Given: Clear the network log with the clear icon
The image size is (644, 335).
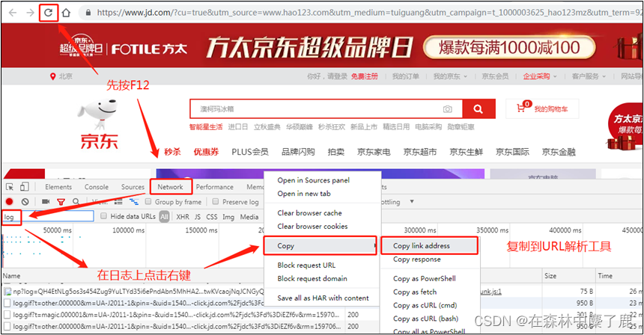Looking at the screenshot, I should click(x=25, y=202).
